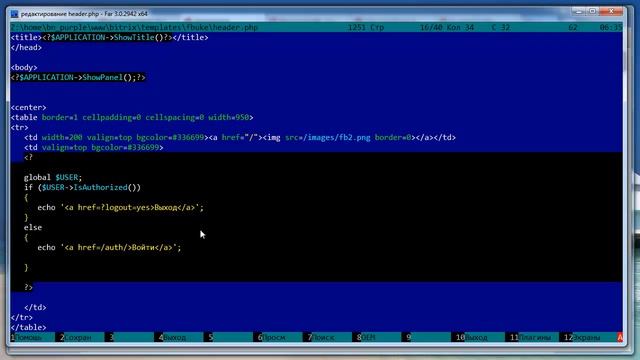
Task: Click the echo logout=yes Выход line
Action: click(x=120, y=207)
